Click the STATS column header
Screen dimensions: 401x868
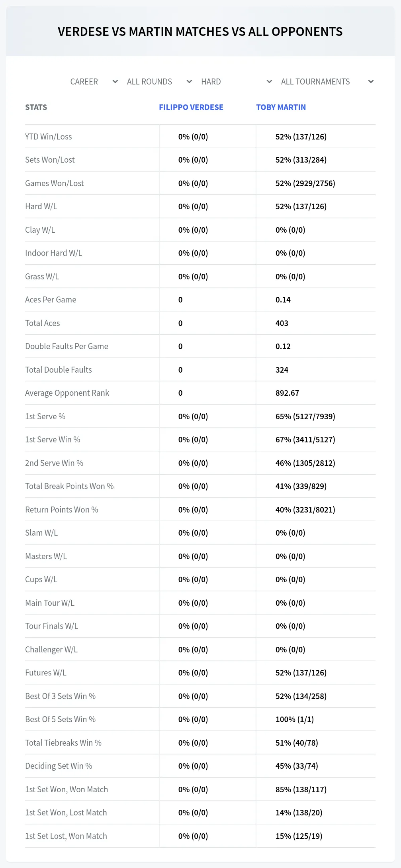[36, 107]
